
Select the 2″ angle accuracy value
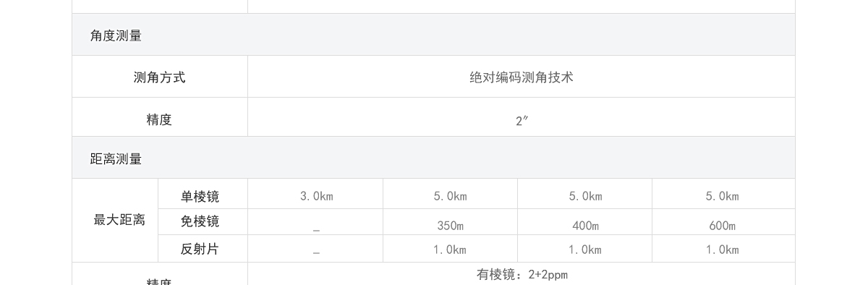pyautogui.click(x=522, y=121)
